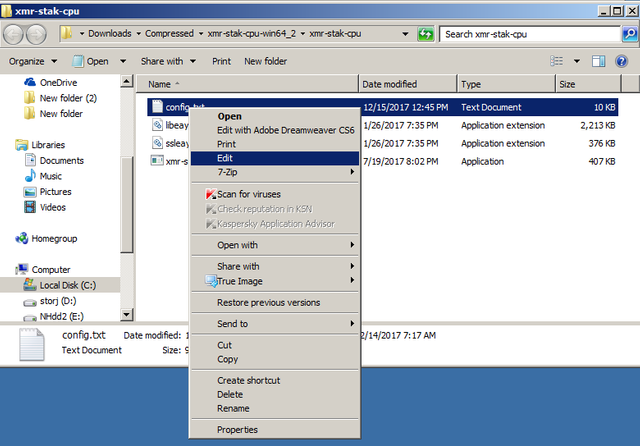640x446 pixels.
Task: Sort by the Size column header
Action: pos(588,84)
